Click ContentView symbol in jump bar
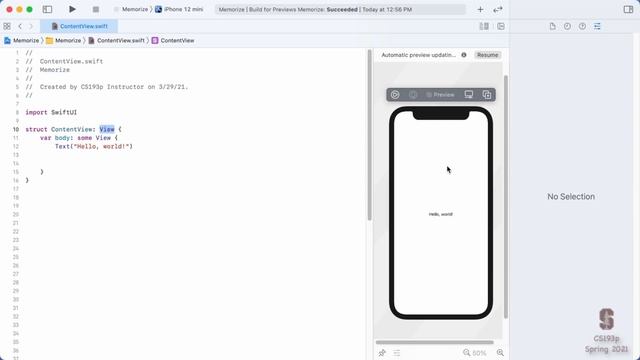This screenshot has width=640, height=360. coord(173,40)
